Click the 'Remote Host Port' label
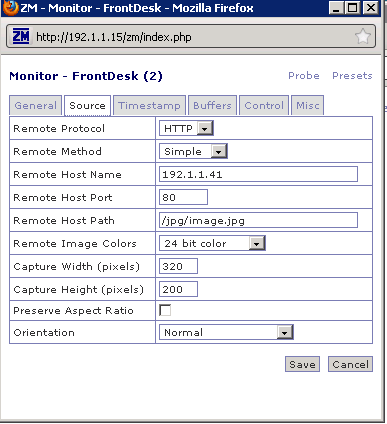Screen dimensions: 387x424 pos(63,198)
